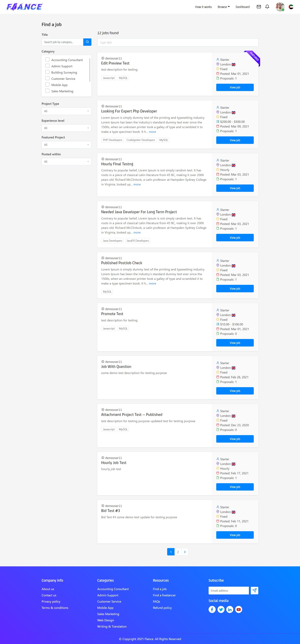This screenshot has height=644, width=300.
Task: Open the Project Type dropdown
Action: click(66, 111)
